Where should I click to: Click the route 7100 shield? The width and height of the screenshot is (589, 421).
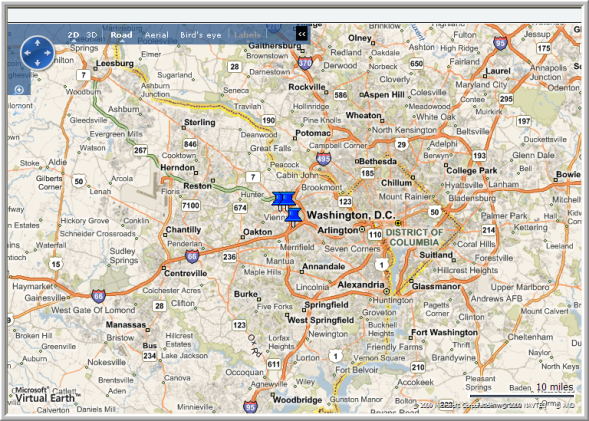click(x=190, y=205)
